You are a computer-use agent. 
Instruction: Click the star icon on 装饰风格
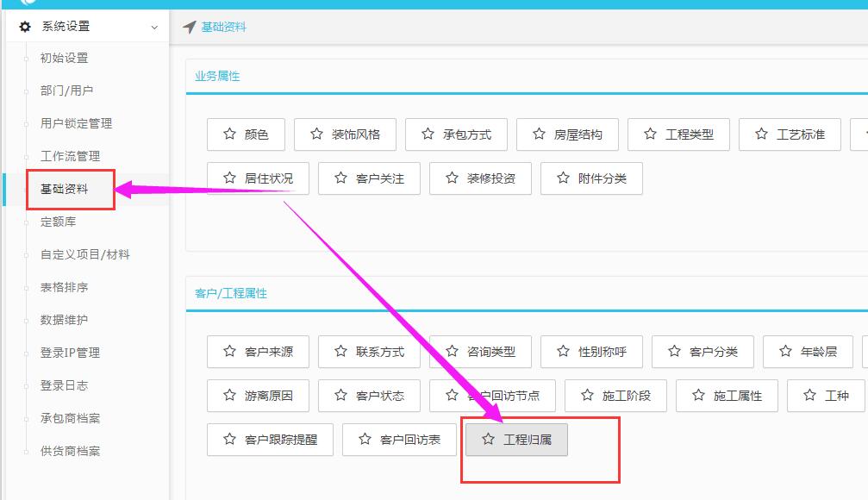click(x=316, y=134)
